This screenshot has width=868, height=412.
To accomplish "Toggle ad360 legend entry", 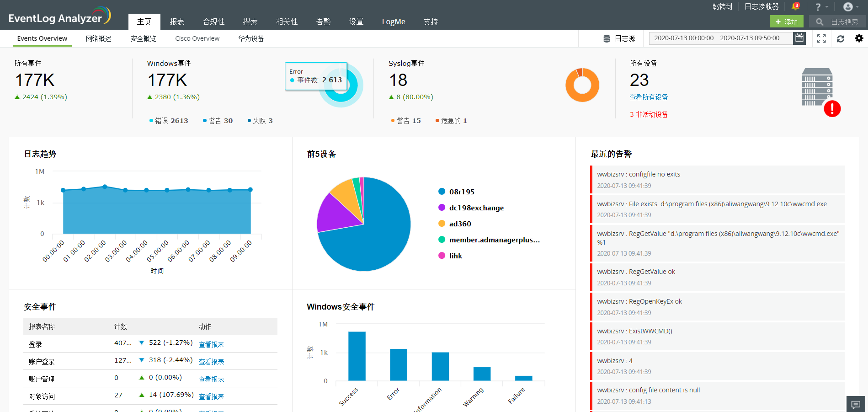I will click(x=454, y=224).
